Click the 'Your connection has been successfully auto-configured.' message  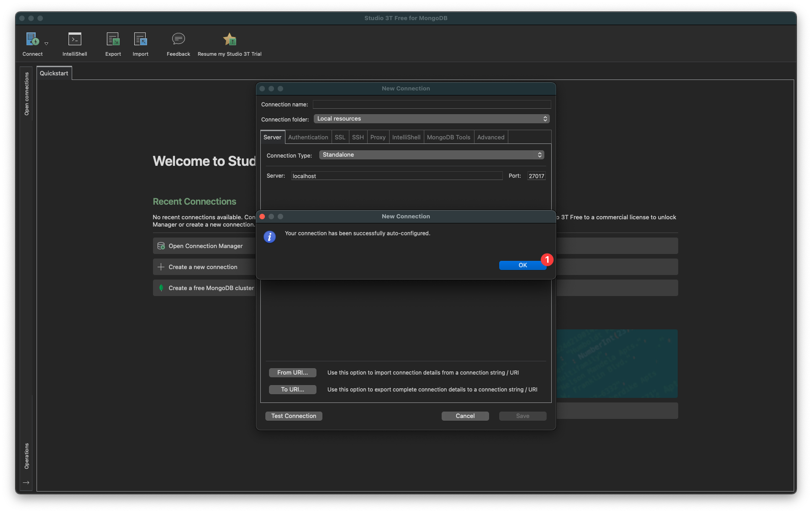point(358,233)
